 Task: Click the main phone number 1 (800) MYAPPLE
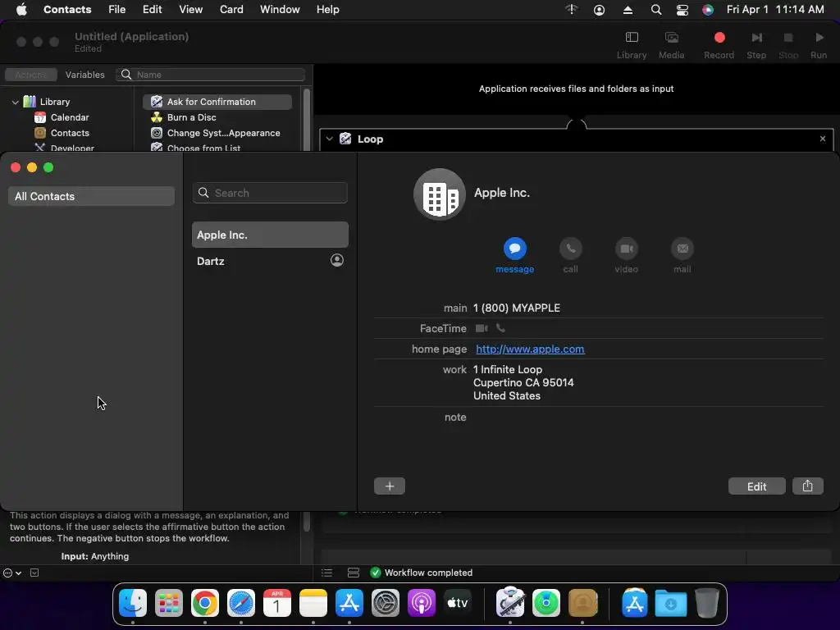(x=517, y=308)
